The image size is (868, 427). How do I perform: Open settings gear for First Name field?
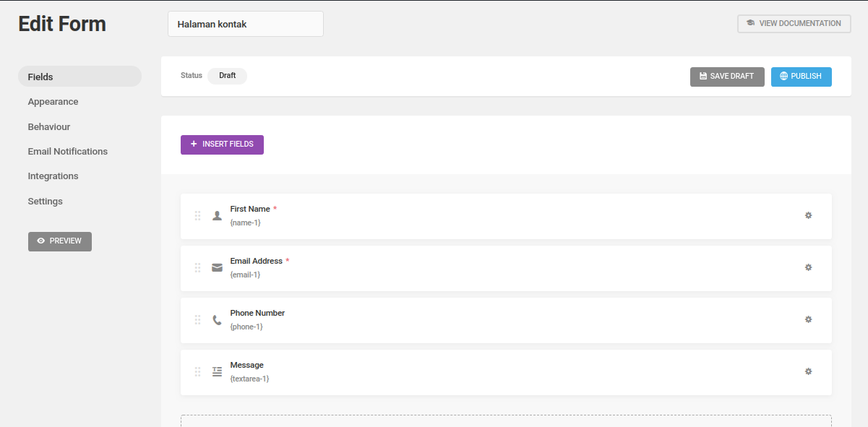(x=808, y=215)
